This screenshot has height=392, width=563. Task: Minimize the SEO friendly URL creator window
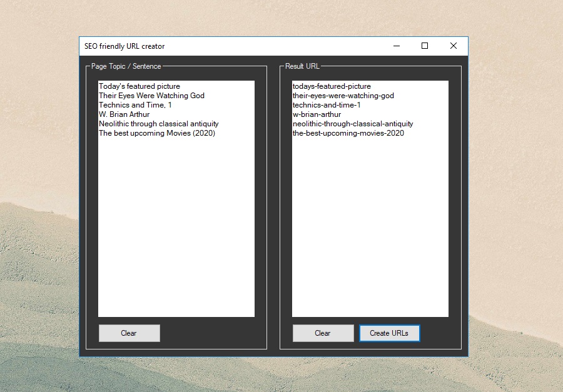(396, 46)
